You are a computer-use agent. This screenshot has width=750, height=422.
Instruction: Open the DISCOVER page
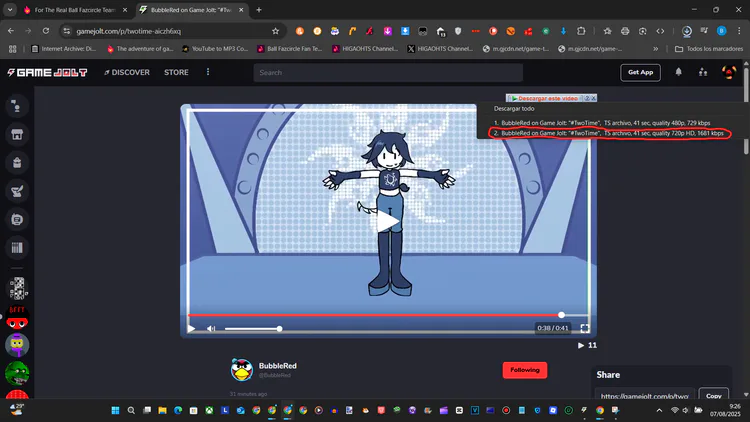[127, 72]
